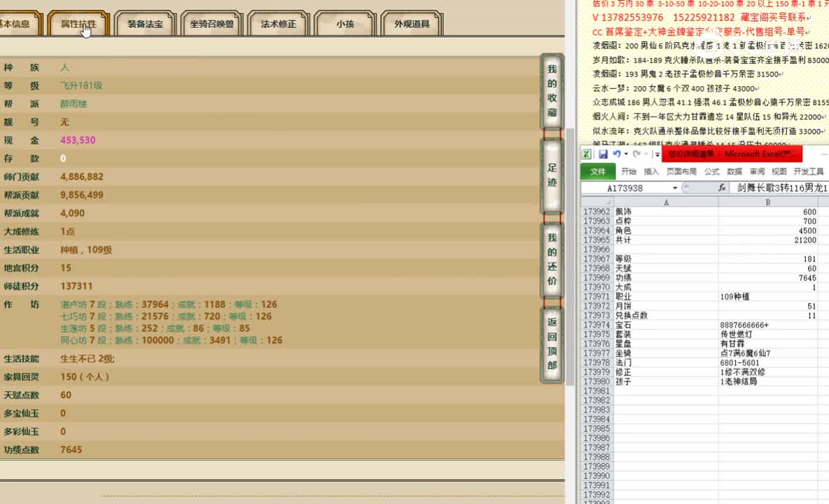Select cell labeled 兑换点数
The height and width of the screenshot is (504, 829).
pos(666,316)
